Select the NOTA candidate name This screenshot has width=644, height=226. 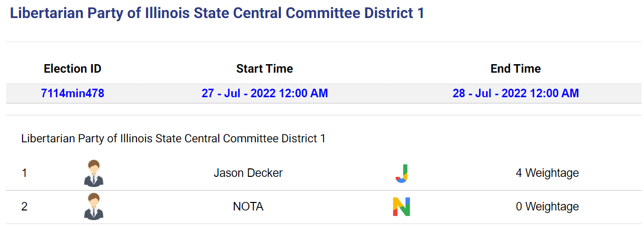pyautogui.click(x=248, y=206)
